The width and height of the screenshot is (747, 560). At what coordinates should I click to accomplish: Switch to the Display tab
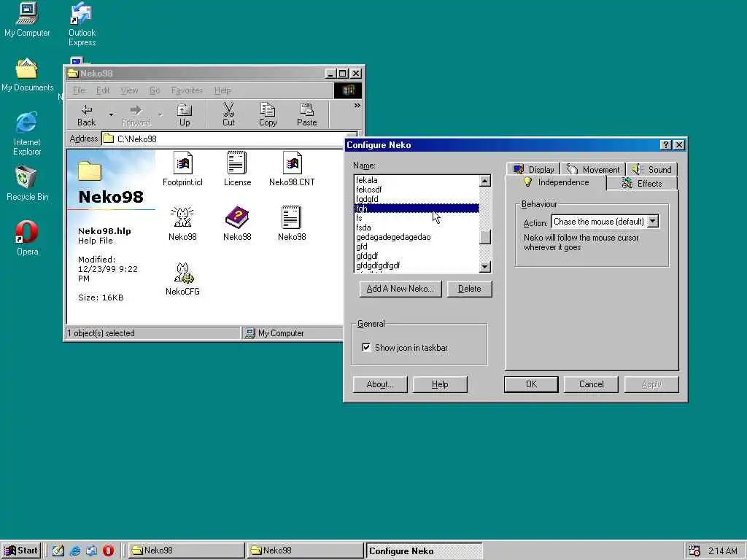[533, 169]
